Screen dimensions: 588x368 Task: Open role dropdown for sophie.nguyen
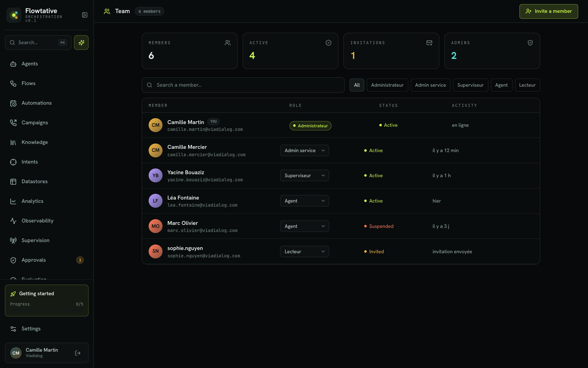[304, 252]
